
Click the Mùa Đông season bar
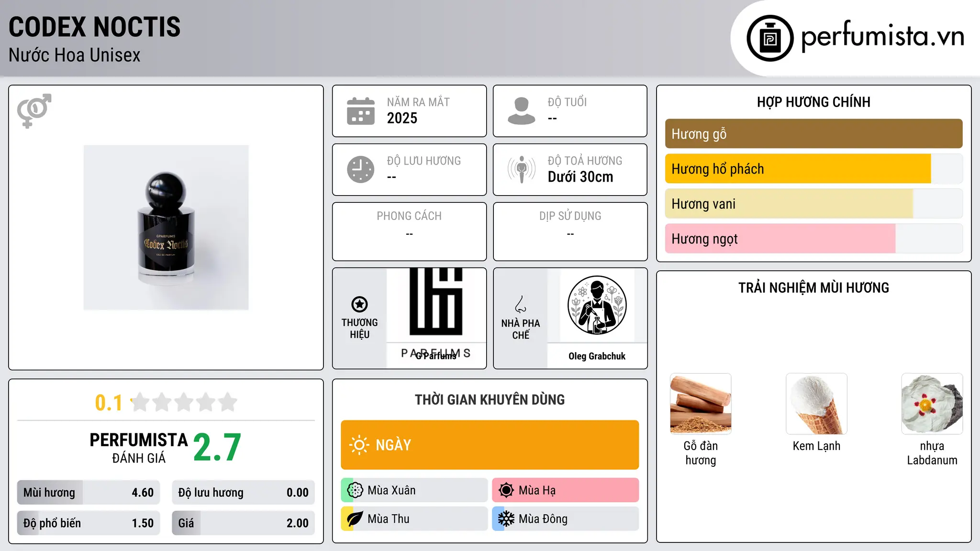coord(566,519)
